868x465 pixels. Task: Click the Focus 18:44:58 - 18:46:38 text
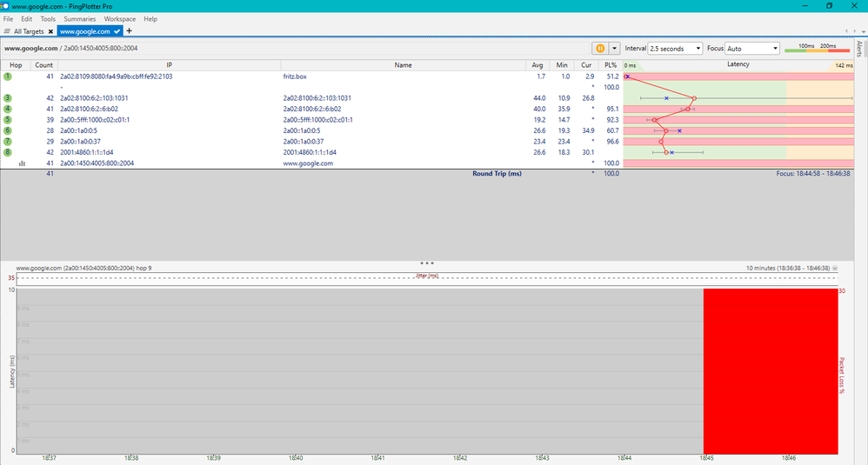[x=812, y=174]
